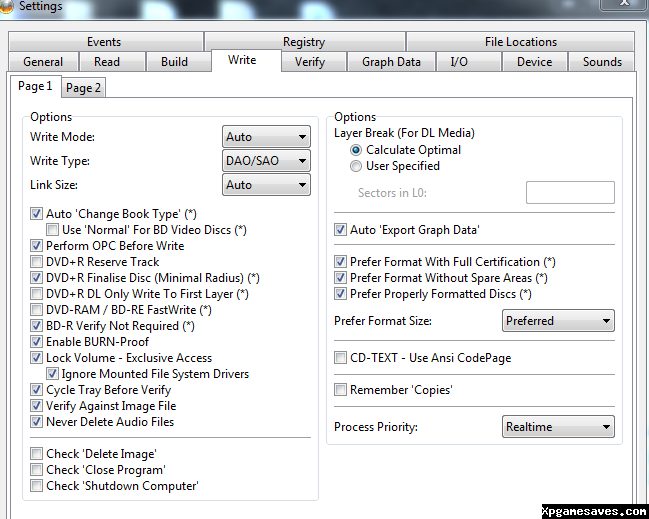Click the Settings window title icon

(6, 6)
